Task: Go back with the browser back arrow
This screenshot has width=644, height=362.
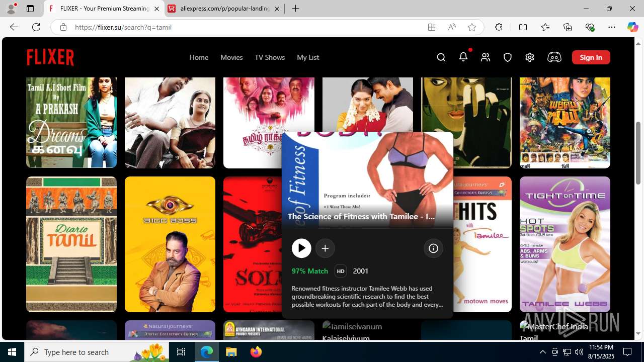Action: 14,27
